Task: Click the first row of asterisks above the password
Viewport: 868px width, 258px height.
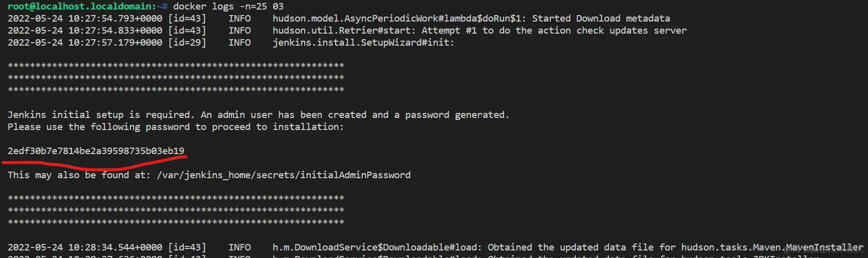Action: point(176,66)
